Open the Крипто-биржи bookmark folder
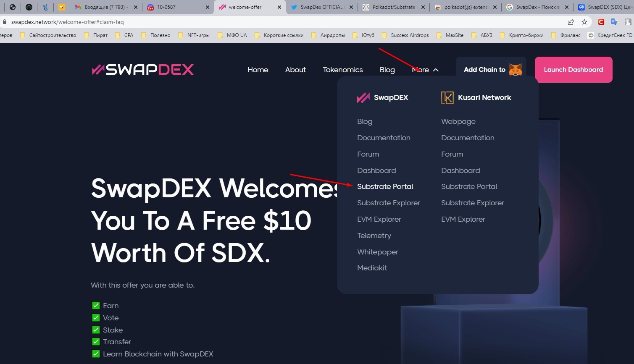 tap(522, 35)
